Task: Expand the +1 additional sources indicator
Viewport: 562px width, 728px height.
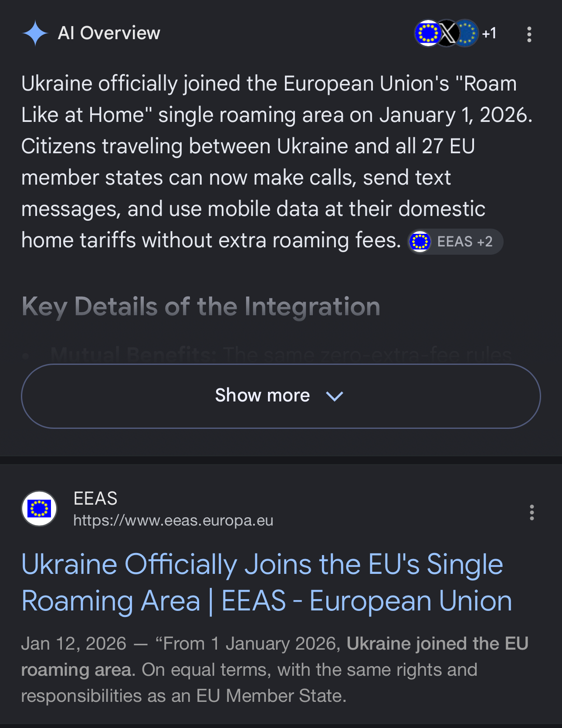Action: pyautogui.click(x=489, y=34)
